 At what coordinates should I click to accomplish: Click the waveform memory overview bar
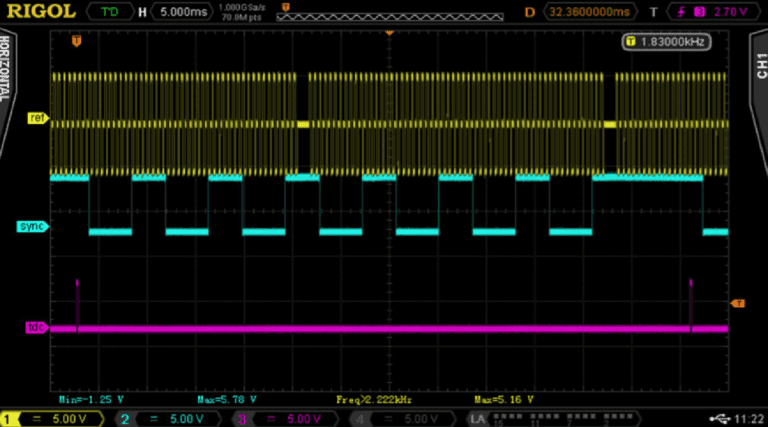point(390,17)
